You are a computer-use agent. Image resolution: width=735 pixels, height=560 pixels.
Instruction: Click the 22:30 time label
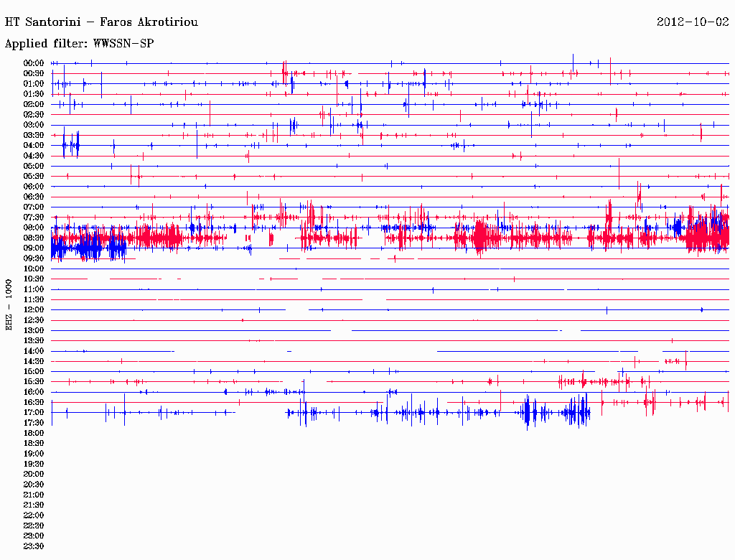pyautogui.click(x=34, y=526)
